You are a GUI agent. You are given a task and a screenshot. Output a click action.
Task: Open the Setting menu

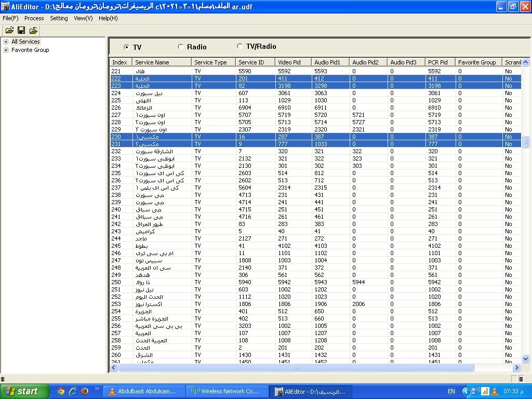59,18
